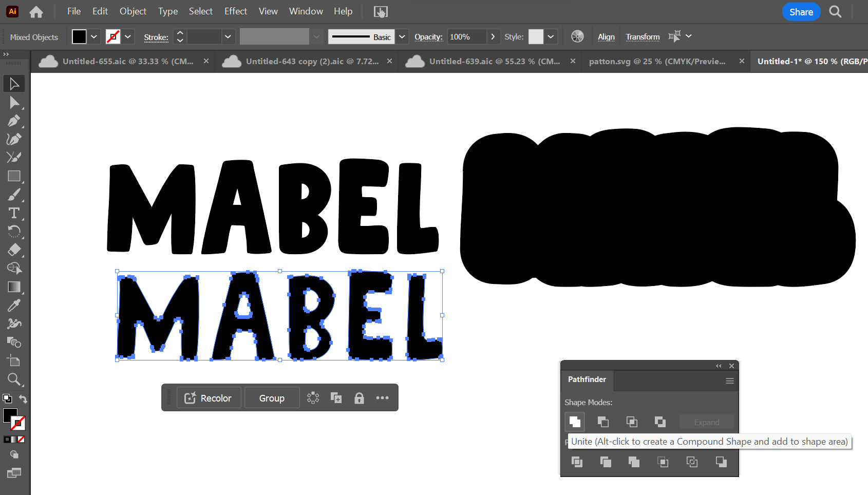Click the blue Share button

tap(801, 12)
